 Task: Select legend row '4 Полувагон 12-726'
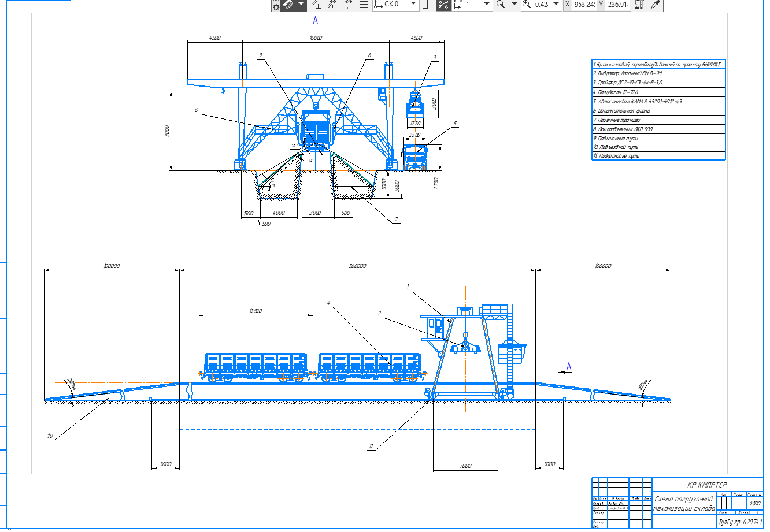(x=658, y=92)
